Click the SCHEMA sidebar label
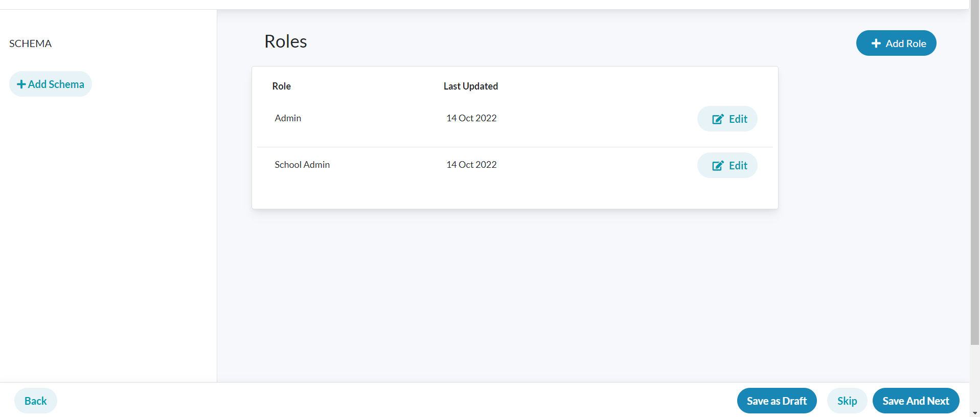 [x=30, y=43]
